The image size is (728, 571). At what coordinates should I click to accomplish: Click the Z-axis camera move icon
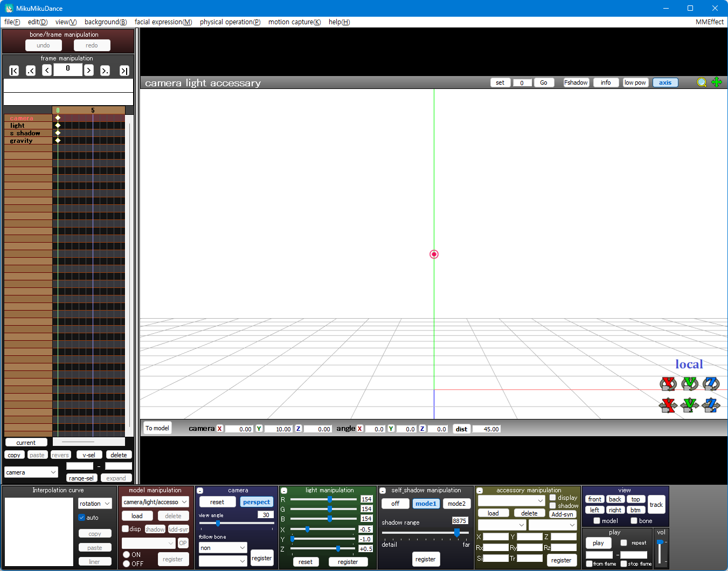pos(711,405)
